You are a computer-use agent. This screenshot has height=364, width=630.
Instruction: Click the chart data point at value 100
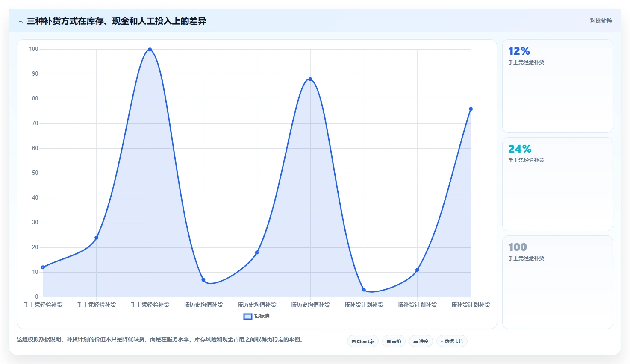coord(150,50)
